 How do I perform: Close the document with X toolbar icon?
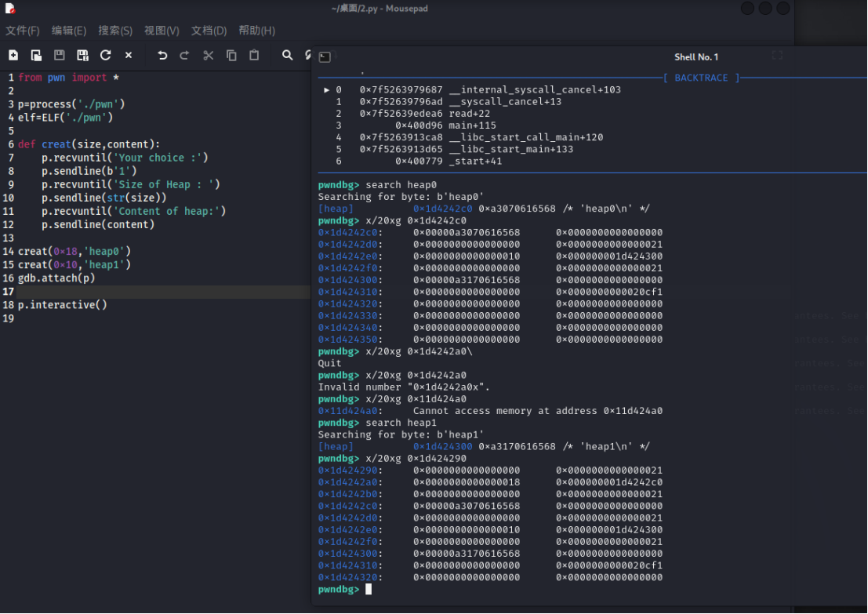(129, 55)
